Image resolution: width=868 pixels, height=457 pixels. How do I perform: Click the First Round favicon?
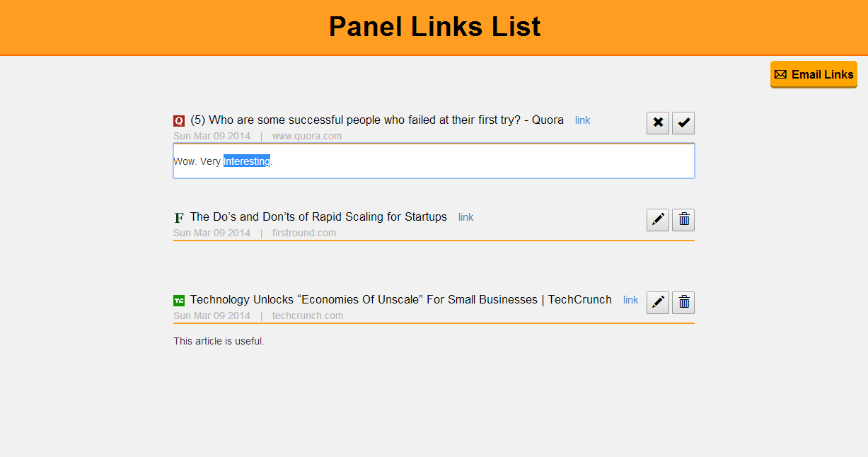(179, 218)
